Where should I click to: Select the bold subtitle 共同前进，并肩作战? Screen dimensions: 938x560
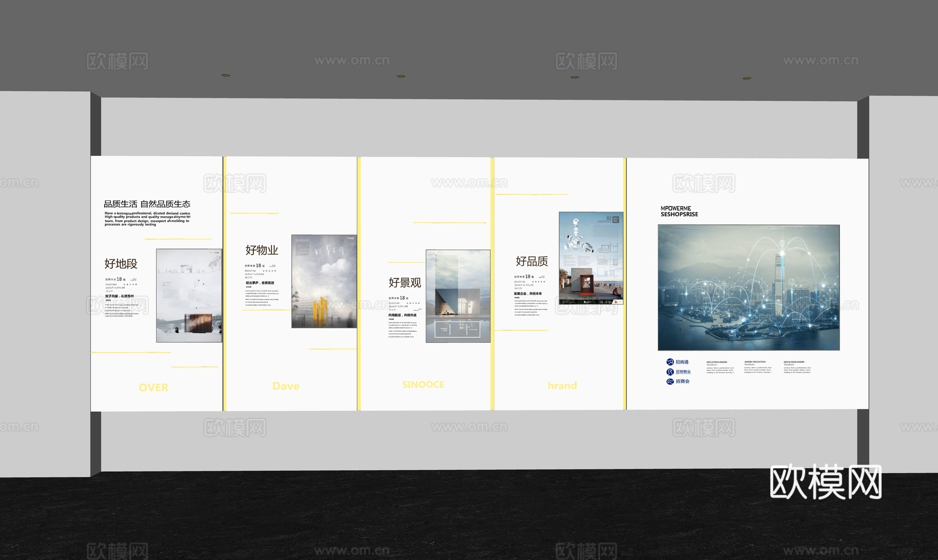(x=402, y=315)
